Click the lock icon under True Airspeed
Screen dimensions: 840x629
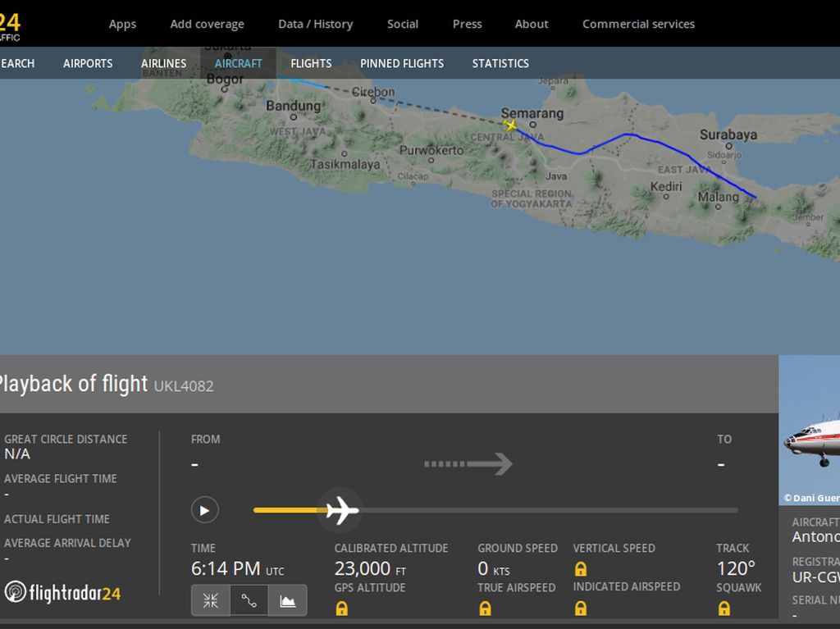click(x=485, y=608)
